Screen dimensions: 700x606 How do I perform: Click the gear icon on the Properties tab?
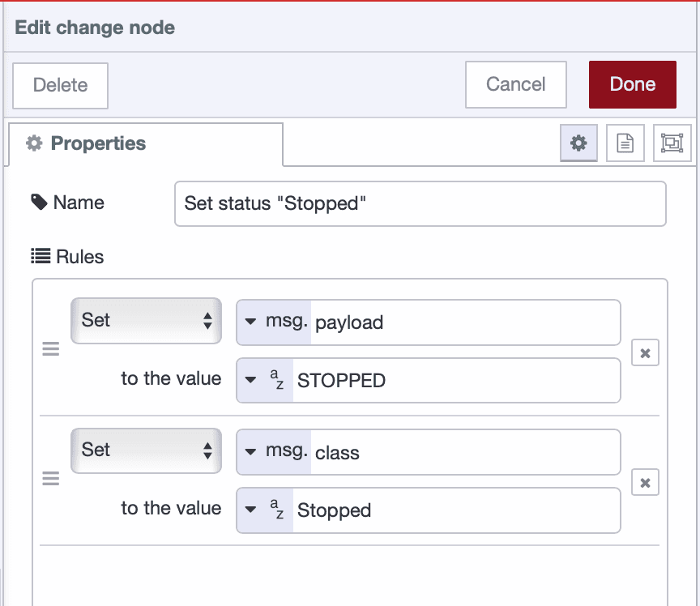tap(34, 143)
